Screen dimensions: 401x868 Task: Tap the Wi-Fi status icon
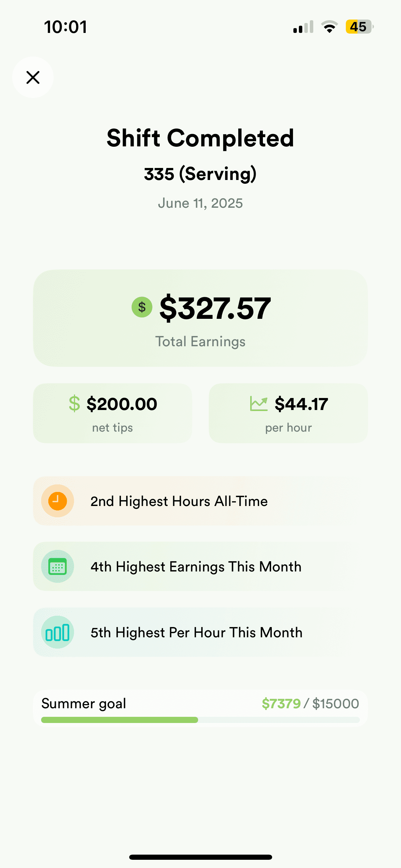point(329,27)
